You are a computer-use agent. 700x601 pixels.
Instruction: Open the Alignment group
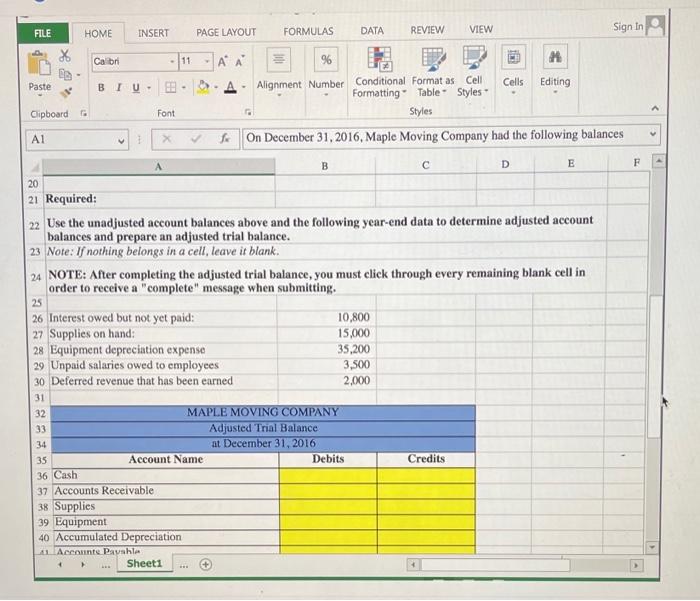tap(279, 71)
